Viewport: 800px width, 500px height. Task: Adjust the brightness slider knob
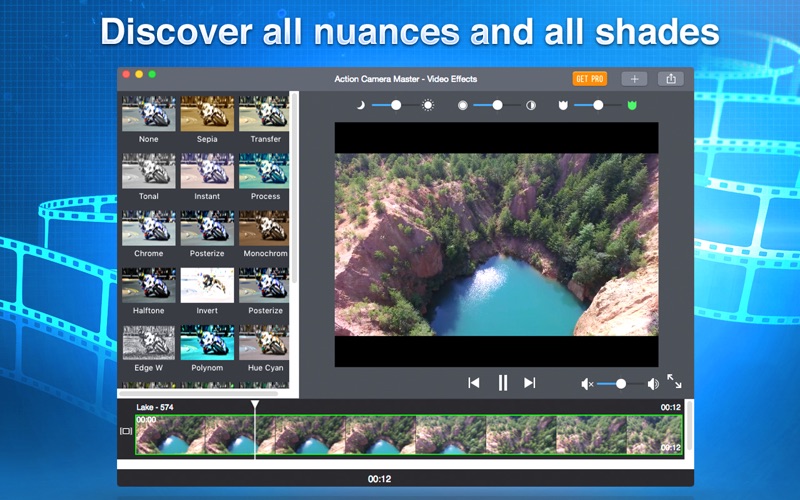click(395, 105)
